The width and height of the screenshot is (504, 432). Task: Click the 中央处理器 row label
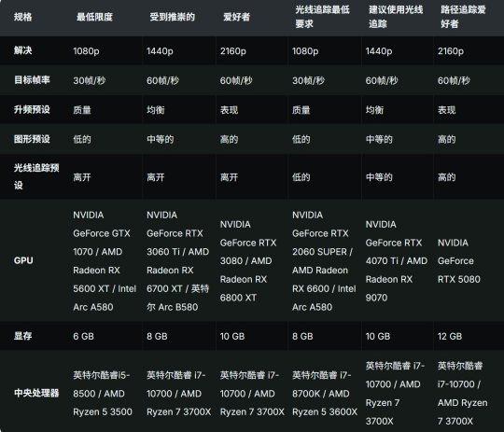coord(36,393)
